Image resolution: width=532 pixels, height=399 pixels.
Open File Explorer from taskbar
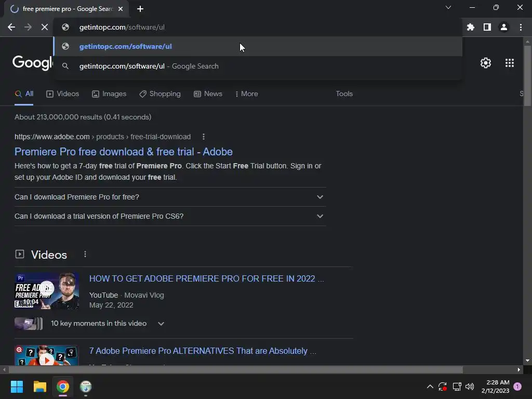pos(39,387)
